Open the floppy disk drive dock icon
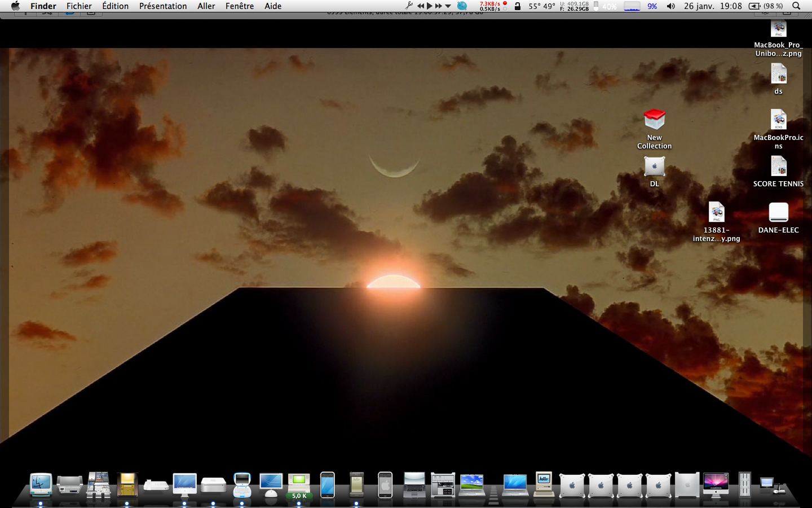The width and height of the screenshot is (812, 508). point(127,484)
